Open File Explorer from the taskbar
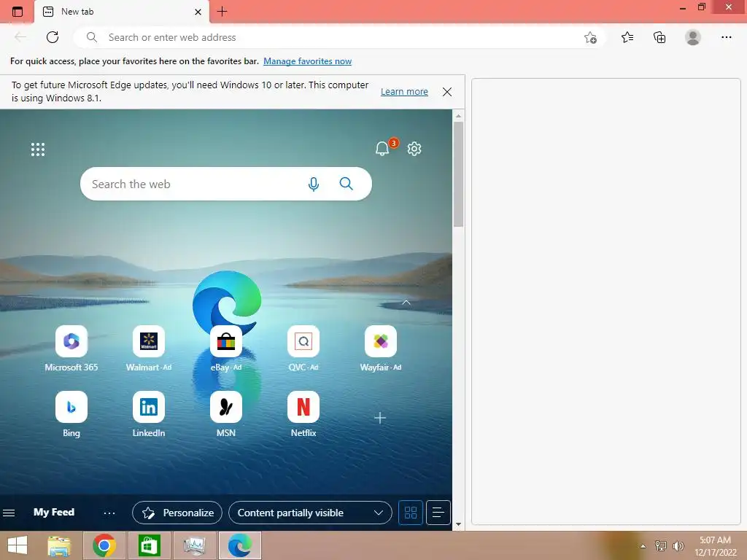Screen dimensions: 747x560 [x=60, y=545]
